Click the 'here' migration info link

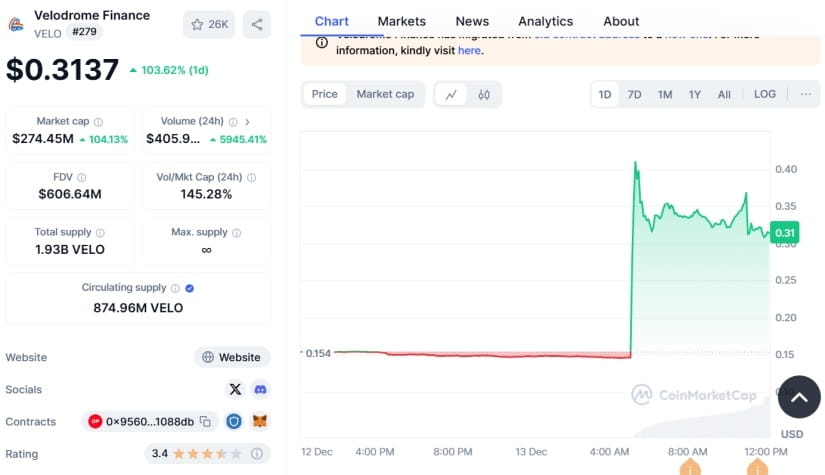click(469, 50)
